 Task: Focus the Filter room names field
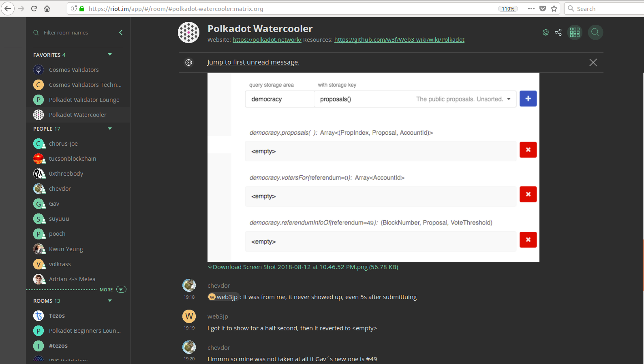pos(77,32)
